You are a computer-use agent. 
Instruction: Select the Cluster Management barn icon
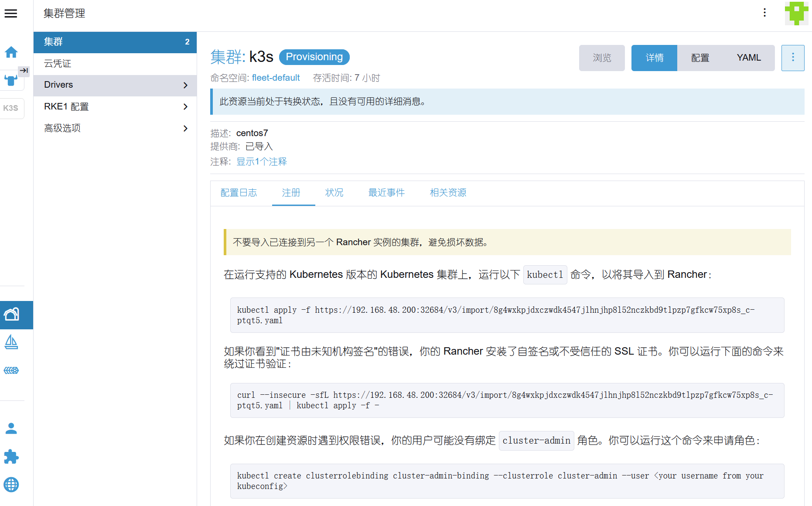[12, 315]
